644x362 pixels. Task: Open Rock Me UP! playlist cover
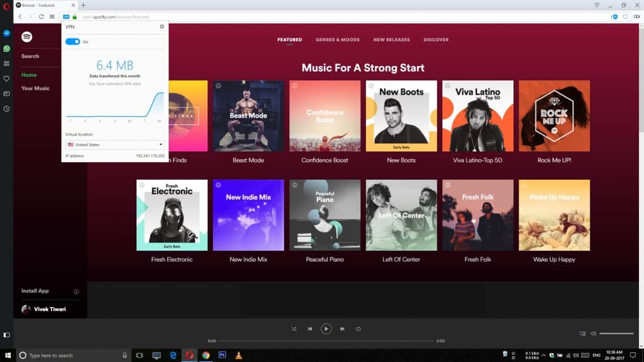[x=554, y=116]
